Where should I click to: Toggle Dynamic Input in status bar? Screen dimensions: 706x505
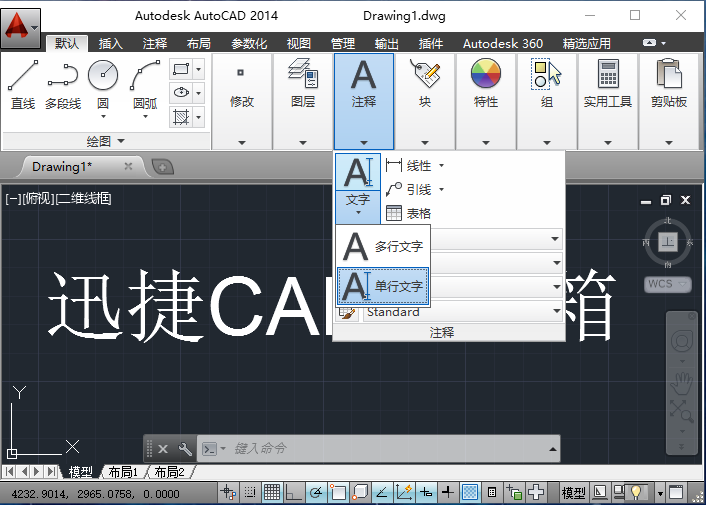pyautogui.click(x=426, y=492)
